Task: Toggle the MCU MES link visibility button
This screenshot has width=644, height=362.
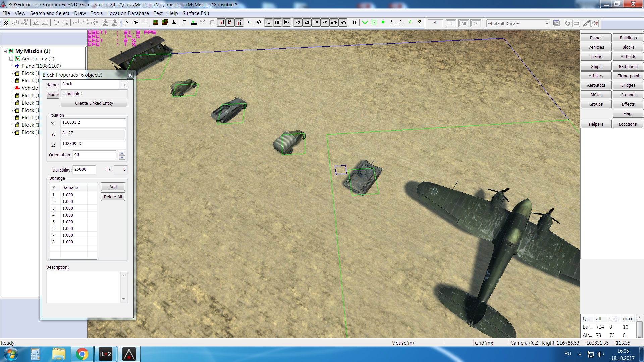Action: [x=316, y=22]
